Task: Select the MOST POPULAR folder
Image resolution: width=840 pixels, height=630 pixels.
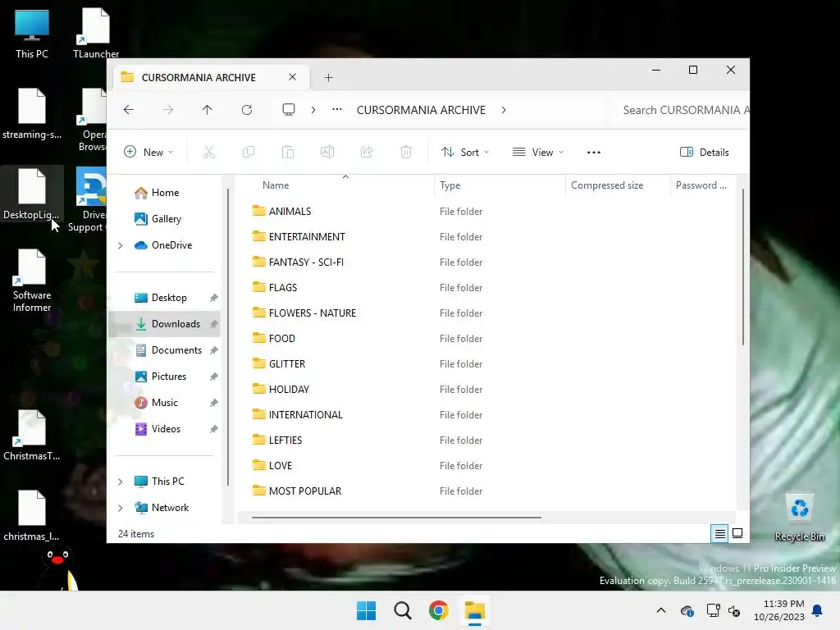Action: coord(305,491)
